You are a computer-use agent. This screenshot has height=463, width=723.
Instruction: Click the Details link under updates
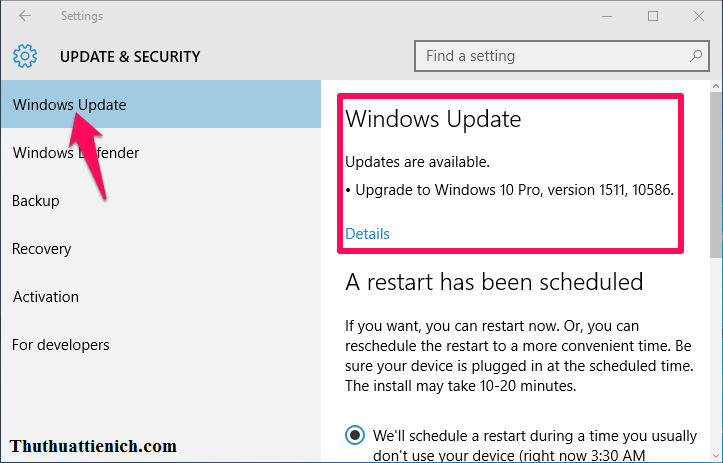pos(367,234)
